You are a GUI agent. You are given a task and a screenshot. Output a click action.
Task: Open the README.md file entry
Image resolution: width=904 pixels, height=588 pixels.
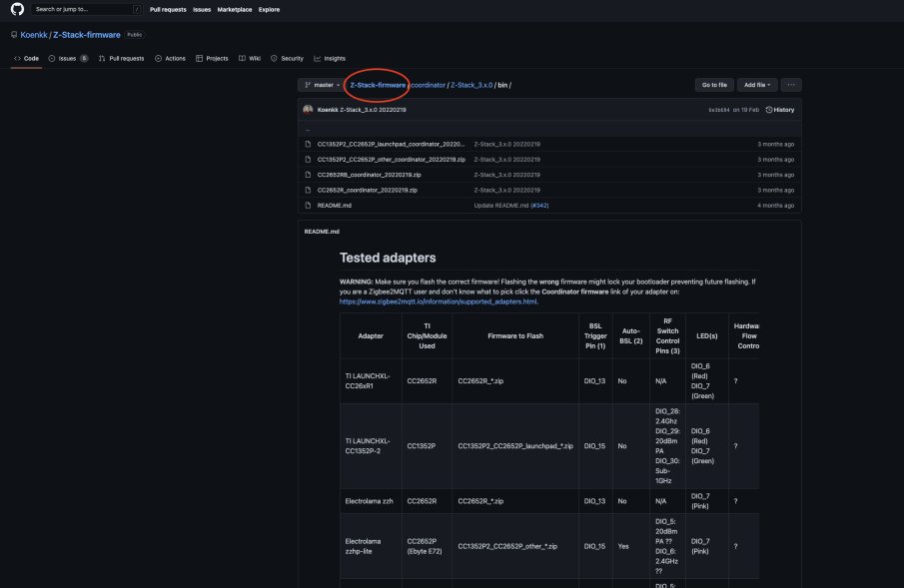[x=334, y=206]
